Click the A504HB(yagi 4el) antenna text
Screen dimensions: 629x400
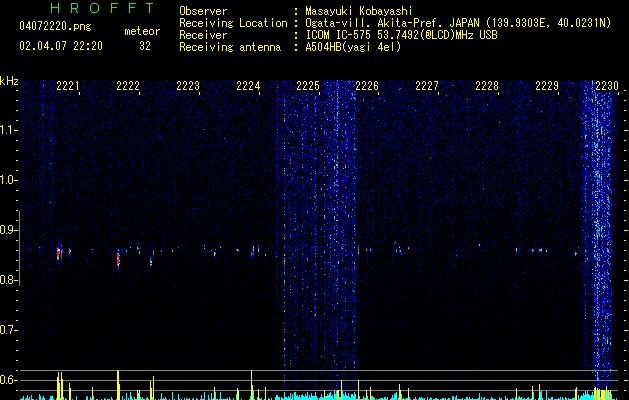[x=353, y=47]
